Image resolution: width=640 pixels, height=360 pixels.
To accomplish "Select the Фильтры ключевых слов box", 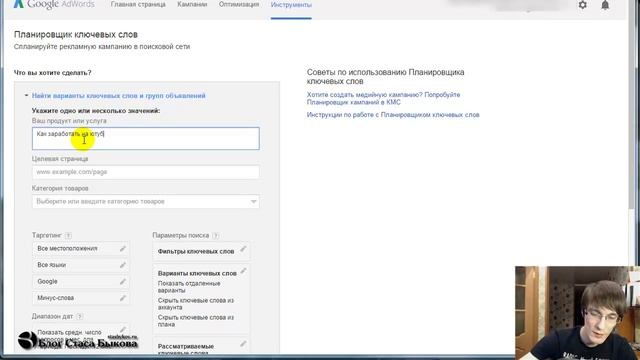I will (201, 251).
